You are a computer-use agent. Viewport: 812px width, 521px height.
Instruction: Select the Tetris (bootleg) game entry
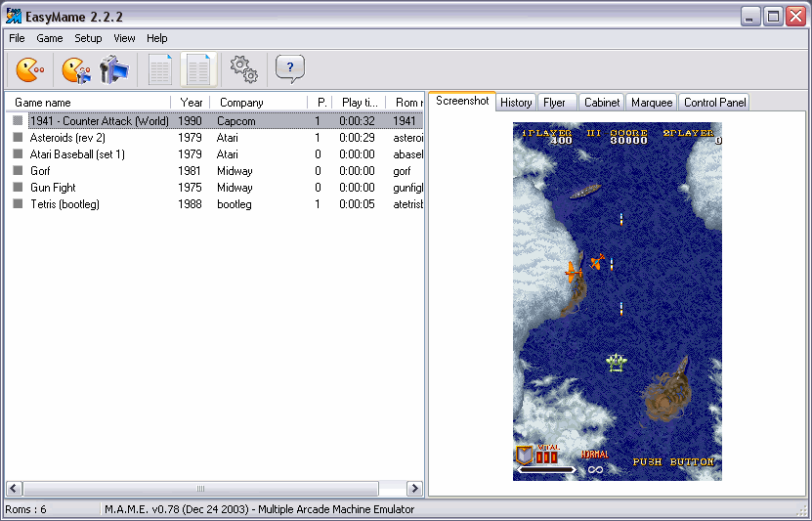click(64, 203)
